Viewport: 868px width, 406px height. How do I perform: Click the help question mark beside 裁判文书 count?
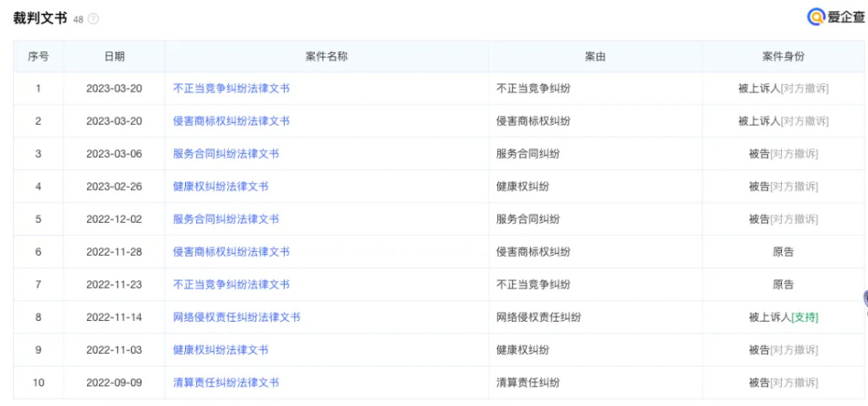(94, 19)
